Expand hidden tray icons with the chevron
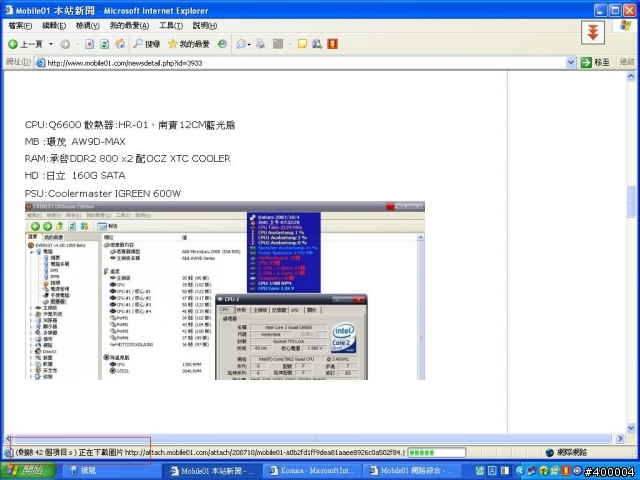 click(520, 471)
